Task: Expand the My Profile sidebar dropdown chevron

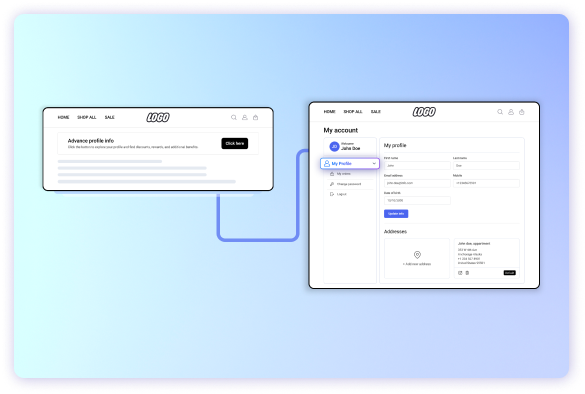Action: click(x=374, y=163)
